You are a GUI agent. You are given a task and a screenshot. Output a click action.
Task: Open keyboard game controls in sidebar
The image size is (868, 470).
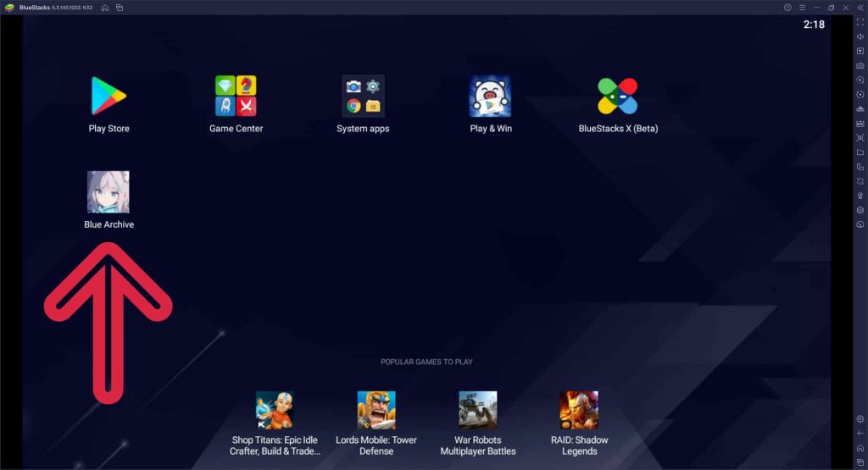click(860, 65)
